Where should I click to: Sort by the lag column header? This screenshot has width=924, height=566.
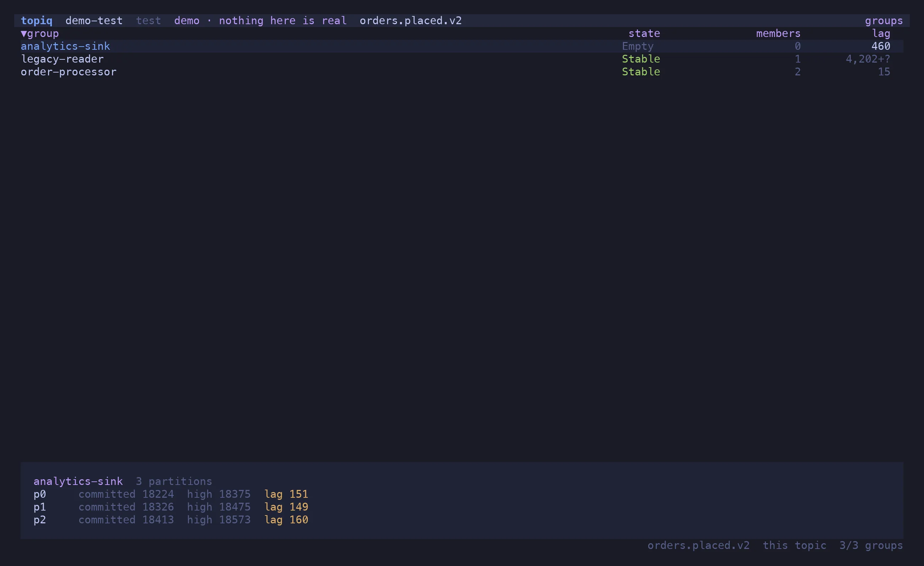(x=881, y=33)
